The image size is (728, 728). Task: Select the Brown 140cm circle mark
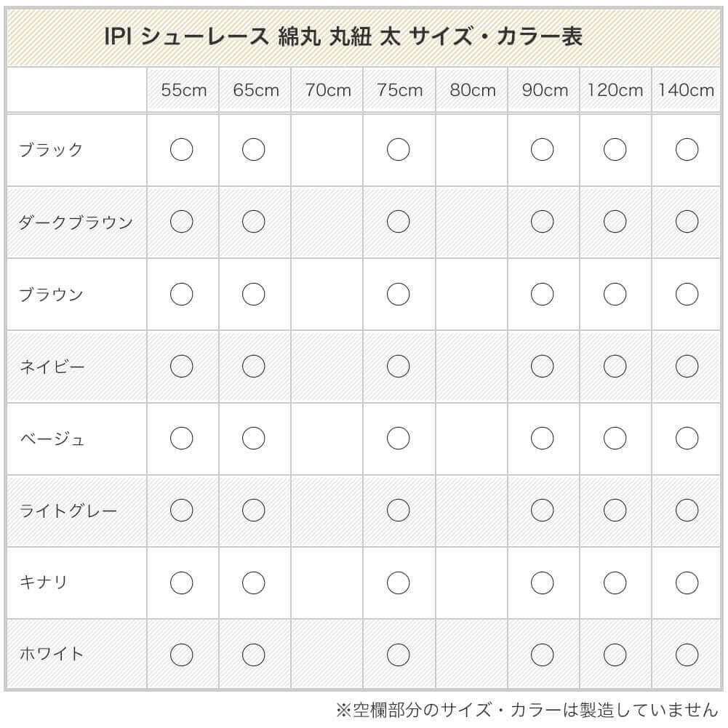[687, 295]
